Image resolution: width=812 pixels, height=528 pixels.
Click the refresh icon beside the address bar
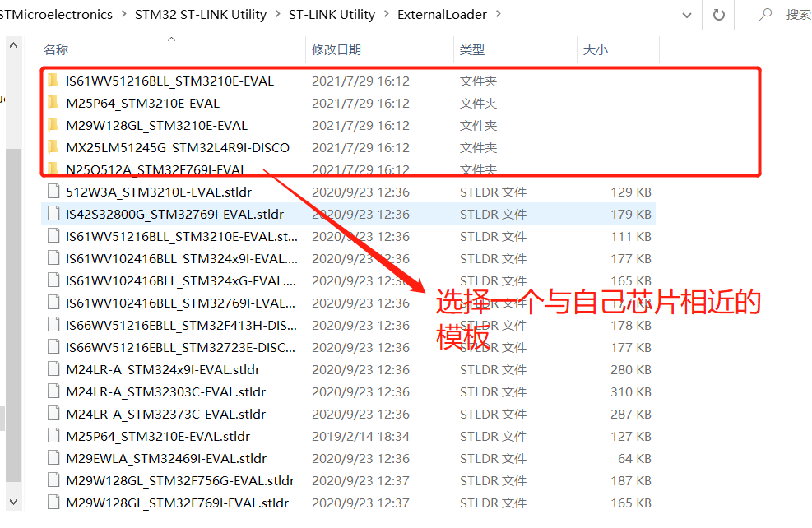click(717, 14)
